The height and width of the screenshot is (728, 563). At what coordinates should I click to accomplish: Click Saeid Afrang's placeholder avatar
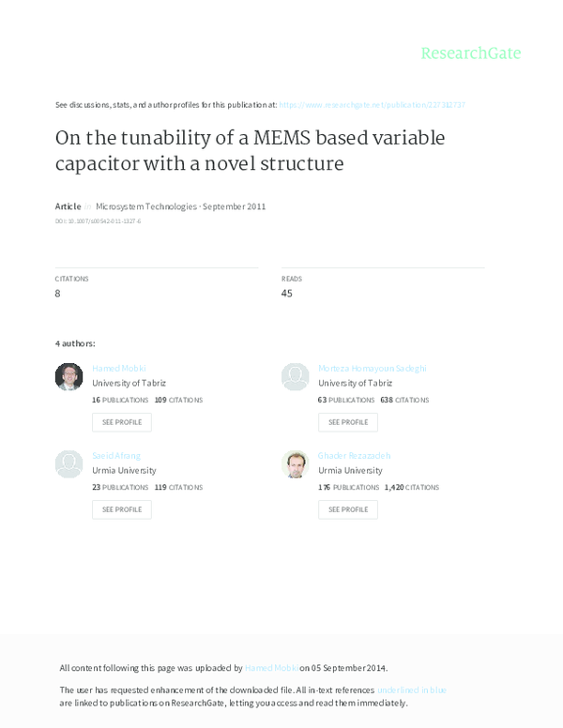point(69,463)
